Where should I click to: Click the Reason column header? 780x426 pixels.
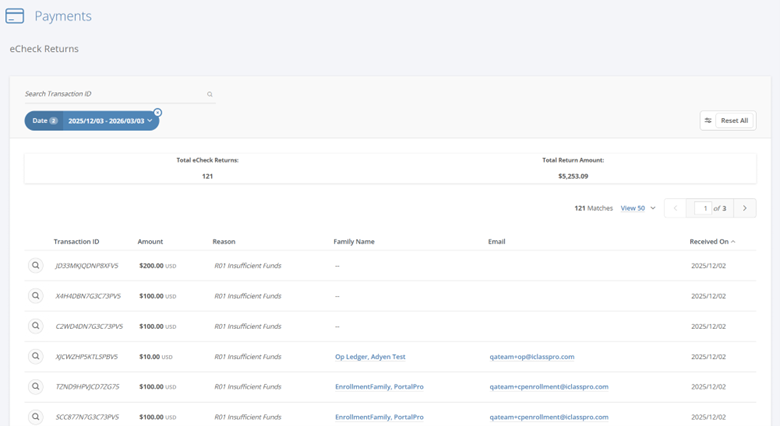(224, 242)
